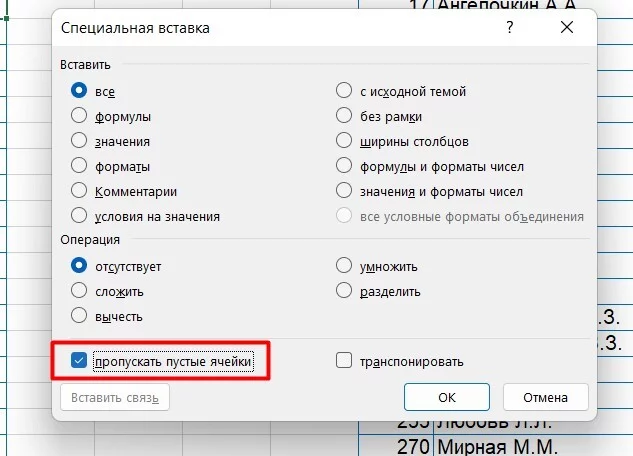Select 'условия на значения' option
The width and height of the screenshot is (633, 456).
(79, 215)
